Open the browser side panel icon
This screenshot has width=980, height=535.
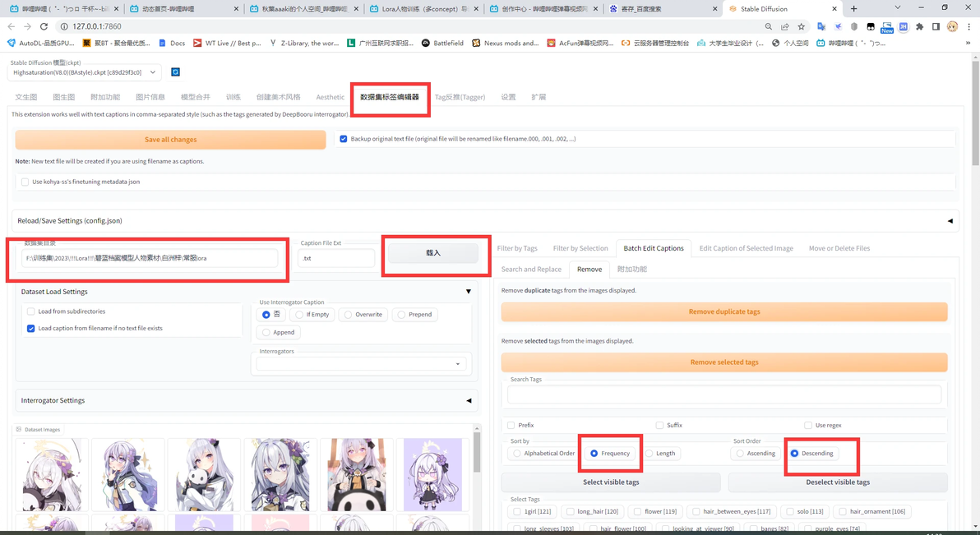936,26
